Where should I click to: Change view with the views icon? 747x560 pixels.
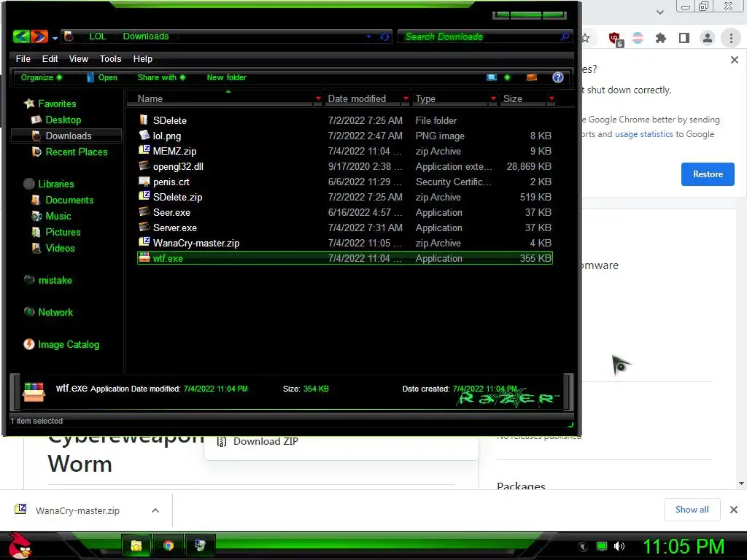click(492, 77)
